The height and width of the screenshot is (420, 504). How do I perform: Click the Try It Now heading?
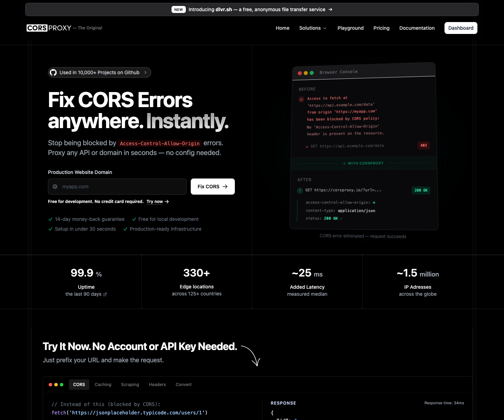click(x=140, y=346)
